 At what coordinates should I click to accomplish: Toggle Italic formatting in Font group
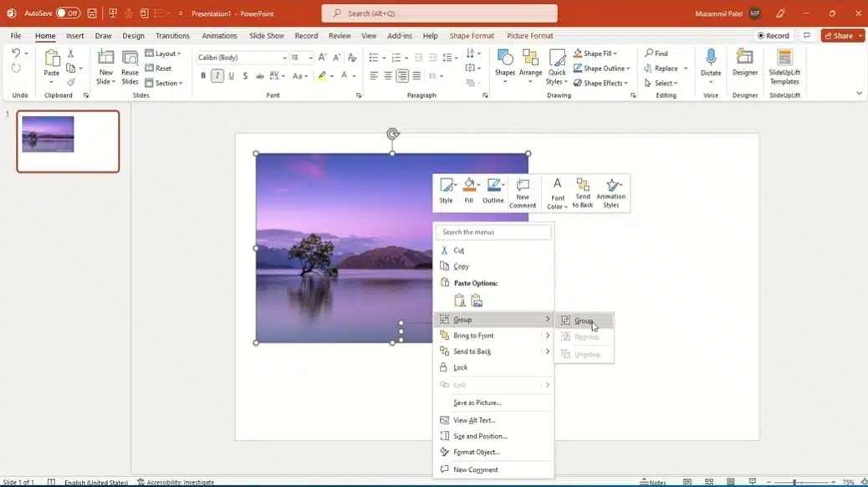pos(217,75)
